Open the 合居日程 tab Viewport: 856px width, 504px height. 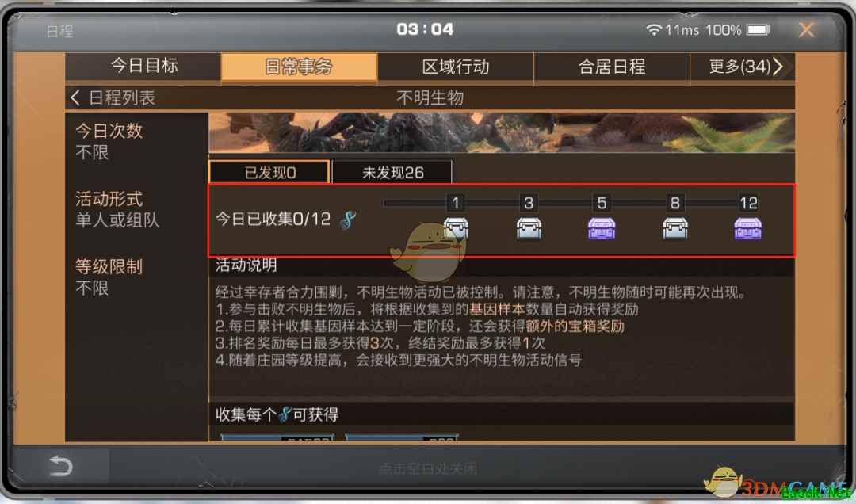pos(611,67)
